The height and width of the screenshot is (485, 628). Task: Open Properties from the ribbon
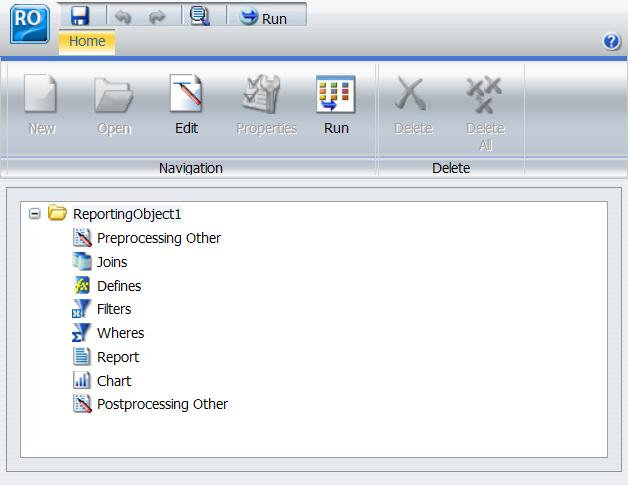pos(266,105)
